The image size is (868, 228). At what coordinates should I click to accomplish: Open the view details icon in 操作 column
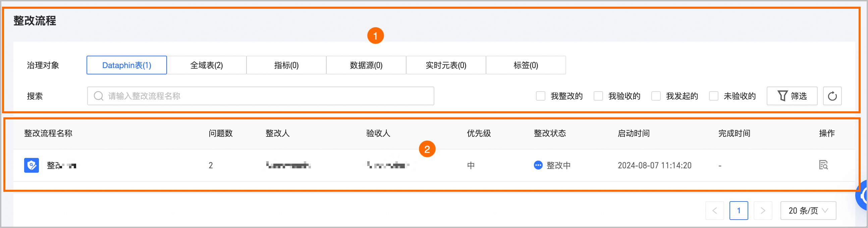pos(823,165)
